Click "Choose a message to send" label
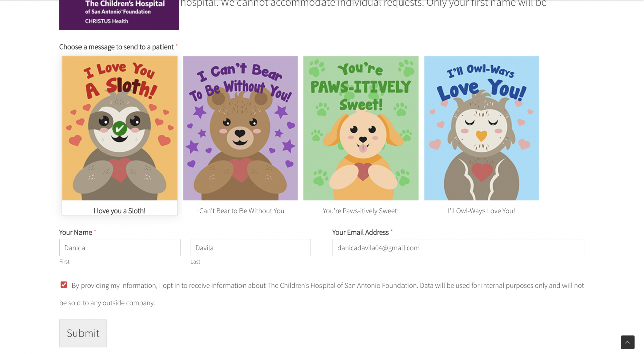The width and height of the screenshot is (644, 354). point(116,47)
